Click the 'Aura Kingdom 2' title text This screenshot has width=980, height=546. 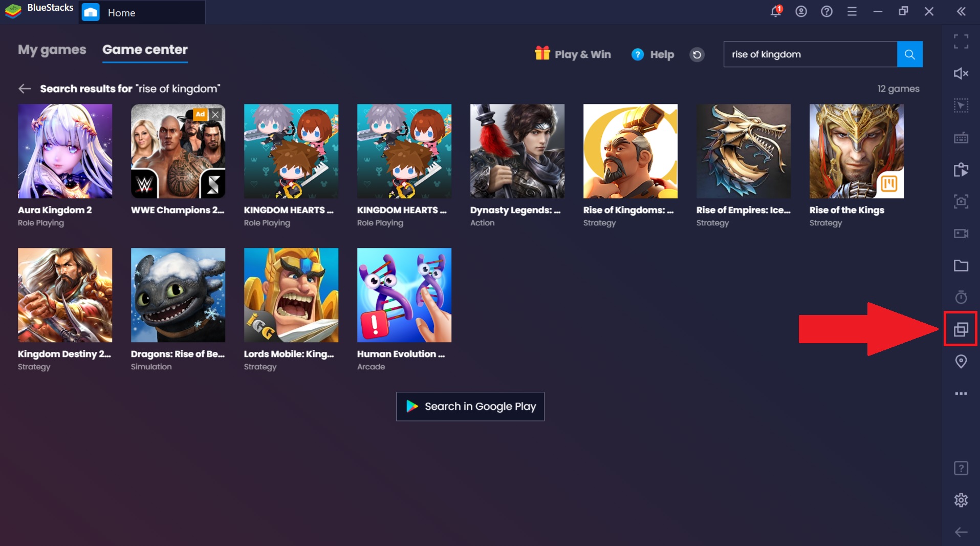(55, 210)
